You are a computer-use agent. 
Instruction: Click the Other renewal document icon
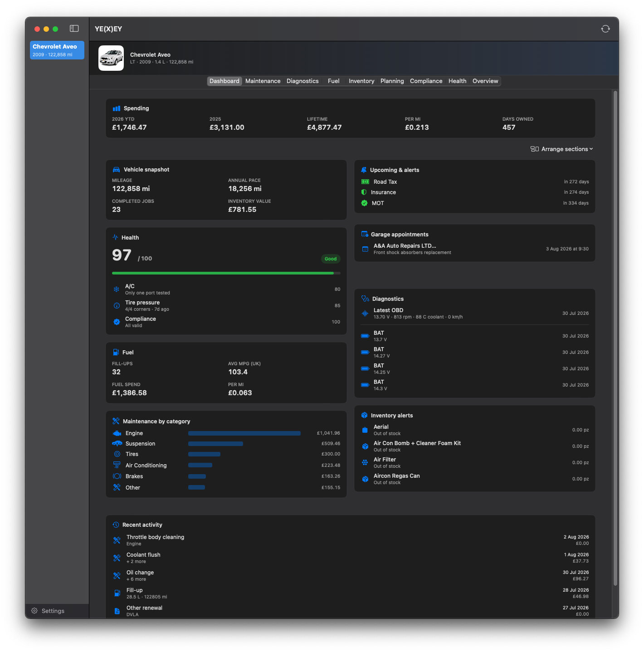point(117,611)
